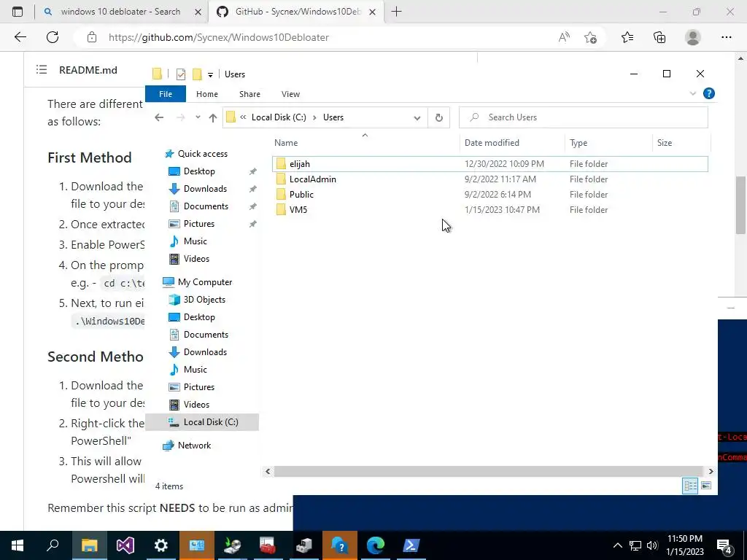
Task: Expand recent locations dropdown arrow
Action: (x=198, y=117)
